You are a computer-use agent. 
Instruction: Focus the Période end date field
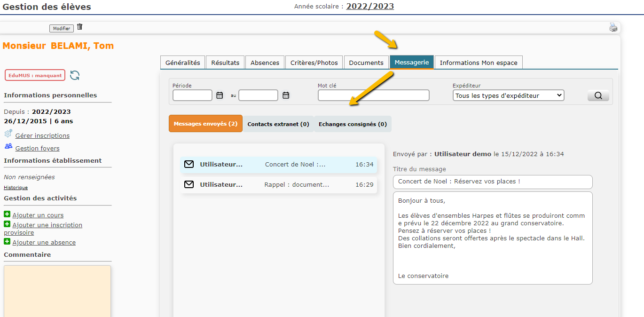click(x=258, y=95)
